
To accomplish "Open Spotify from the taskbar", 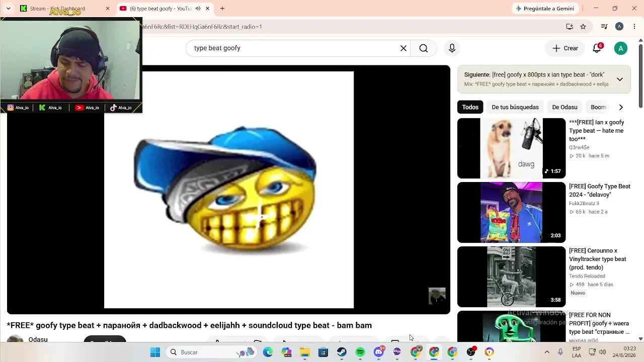I will [360, 352].
